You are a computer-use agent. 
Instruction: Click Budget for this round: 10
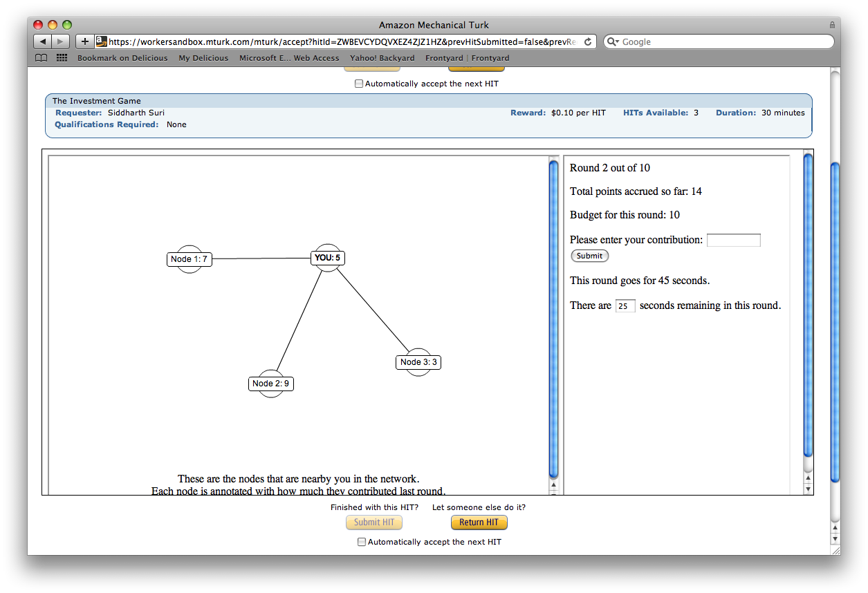(625, 215)
